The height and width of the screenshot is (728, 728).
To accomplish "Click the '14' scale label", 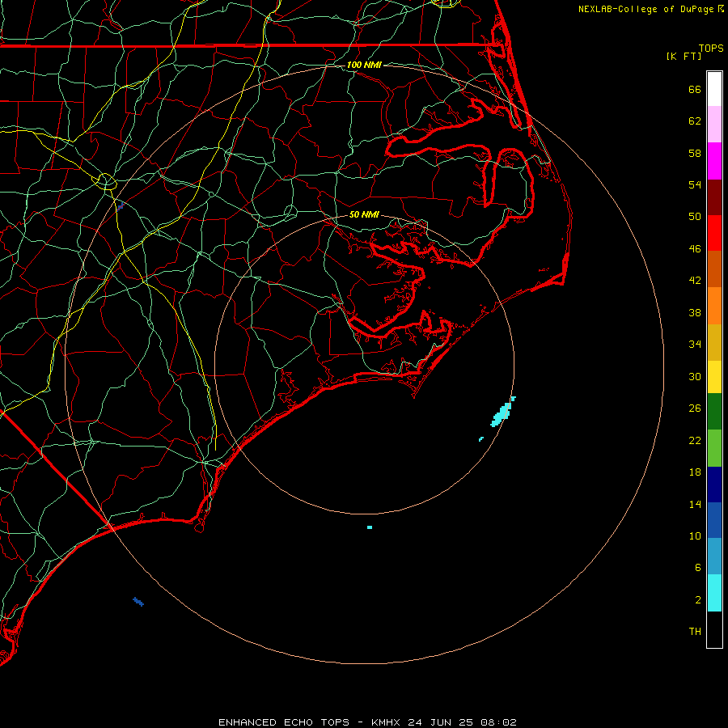I will click(695, 504).
